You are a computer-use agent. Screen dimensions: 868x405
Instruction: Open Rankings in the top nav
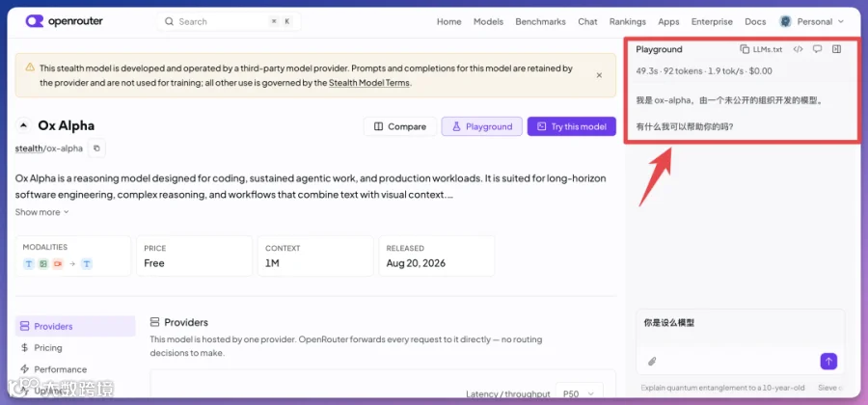click(627, 21)
